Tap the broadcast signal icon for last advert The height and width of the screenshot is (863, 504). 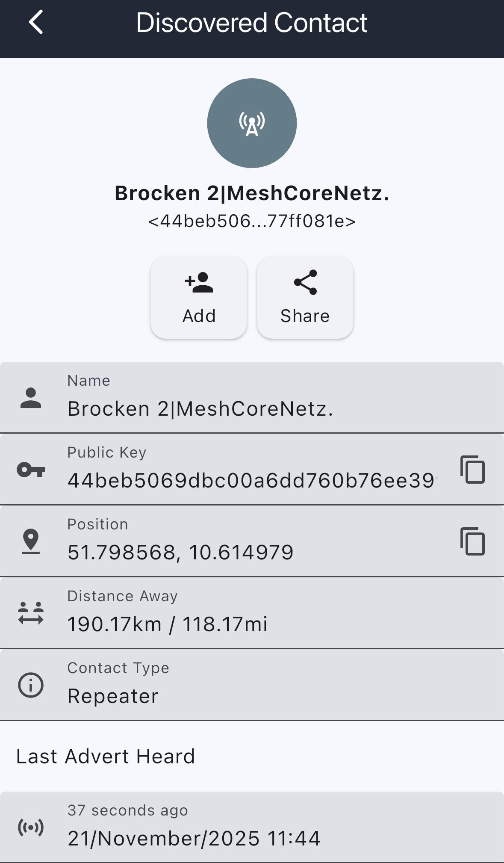click(x=31, y=828)
